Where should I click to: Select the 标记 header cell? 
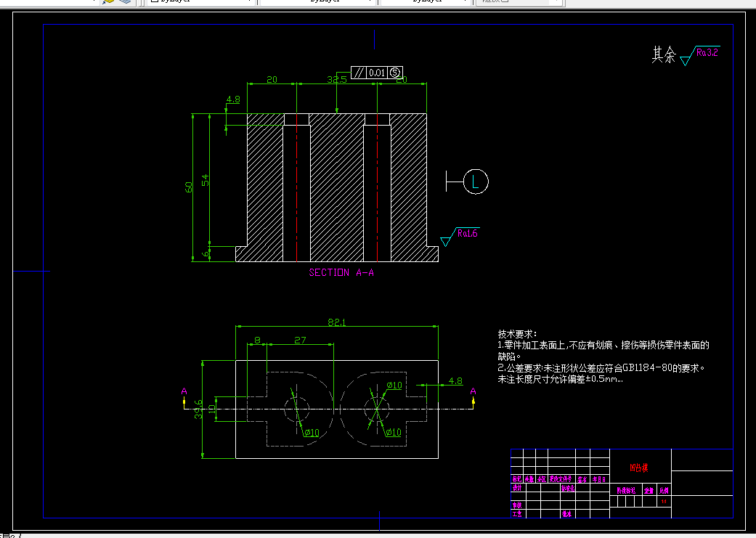tap(517, 479)
